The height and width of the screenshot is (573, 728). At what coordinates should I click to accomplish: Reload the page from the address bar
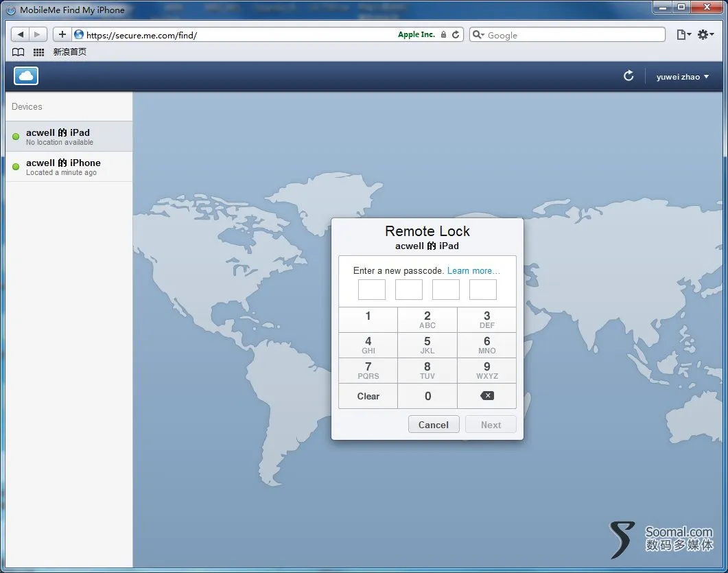456,34
